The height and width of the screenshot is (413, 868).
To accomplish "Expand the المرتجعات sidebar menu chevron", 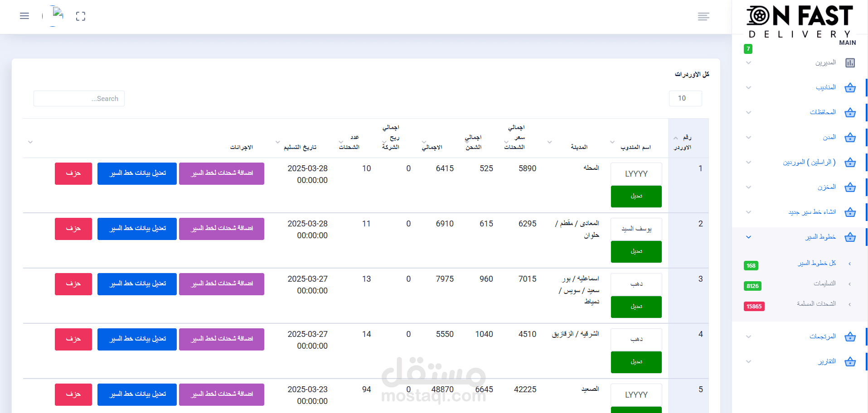I will [x=749, y=337].
